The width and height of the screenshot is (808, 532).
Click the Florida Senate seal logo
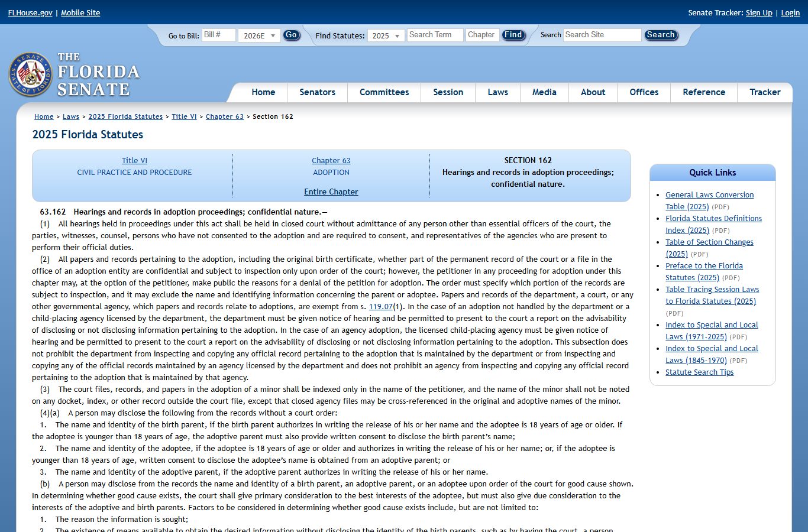(31, 74)
